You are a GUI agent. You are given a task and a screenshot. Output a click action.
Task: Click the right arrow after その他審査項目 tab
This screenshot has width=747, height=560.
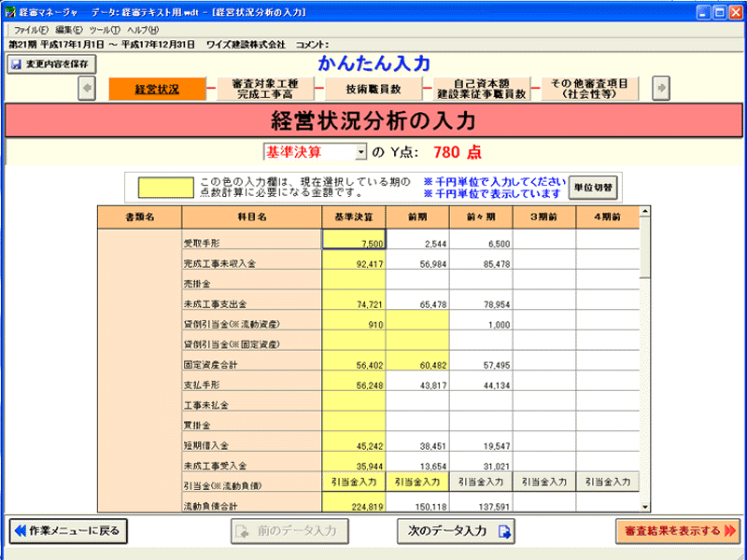[x=662, y=87]
